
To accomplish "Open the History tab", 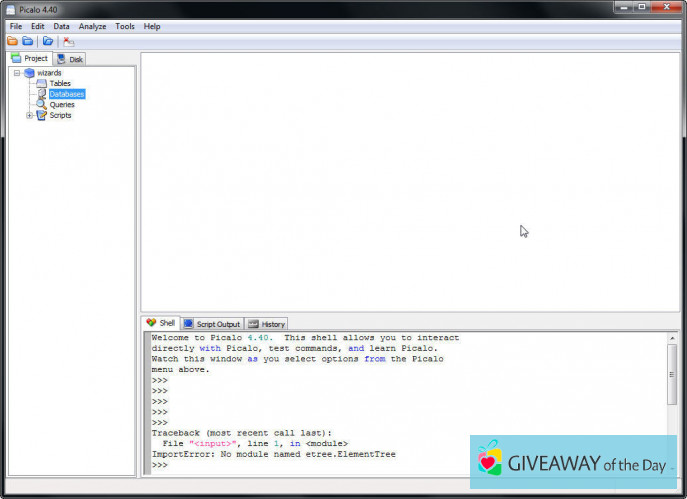I will point(267,324).
